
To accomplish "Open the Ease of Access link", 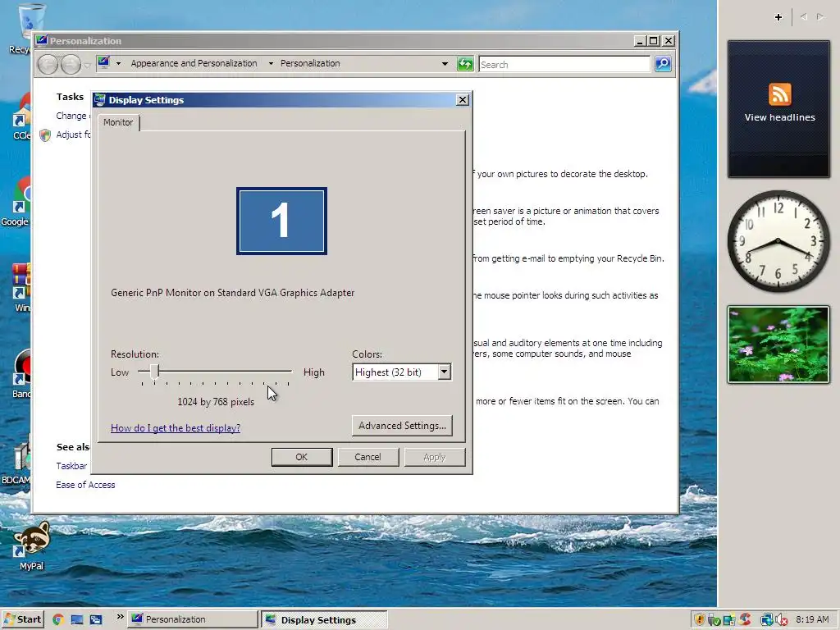I will [x=85, y=485].
